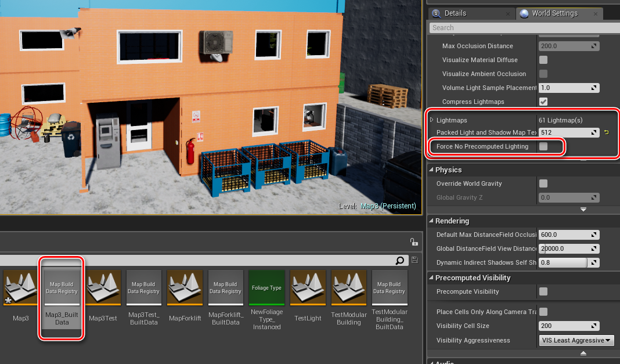This screenshot has height=364, width=620.
Task: Enable Visualize Material Diffuse checkbox
Action: 543,60
